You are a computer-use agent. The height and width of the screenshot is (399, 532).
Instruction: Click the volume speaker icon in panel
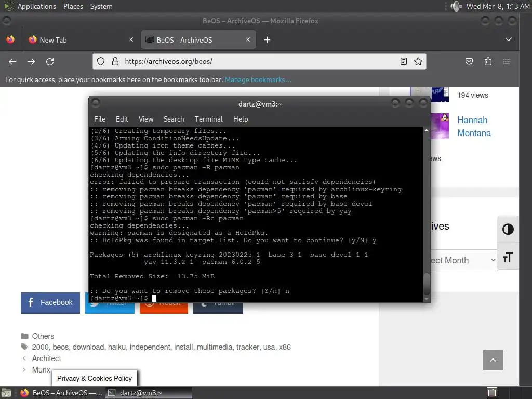[456, 6]
